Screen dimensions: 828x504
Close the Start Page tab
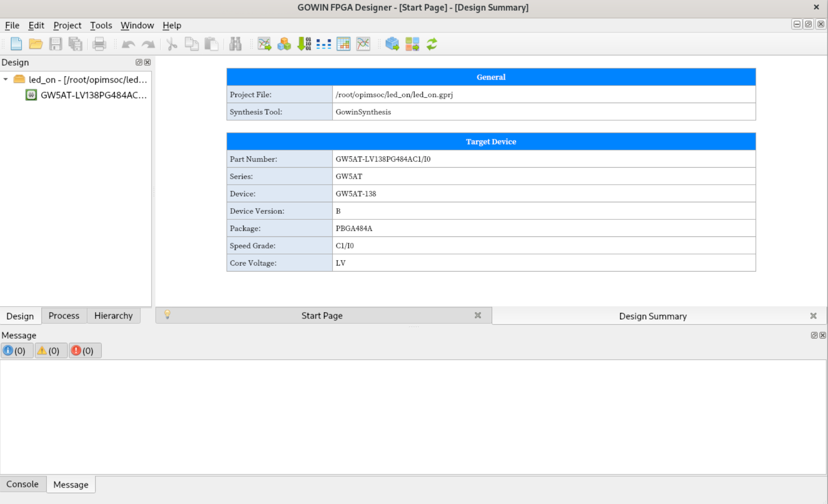point(478,315)
